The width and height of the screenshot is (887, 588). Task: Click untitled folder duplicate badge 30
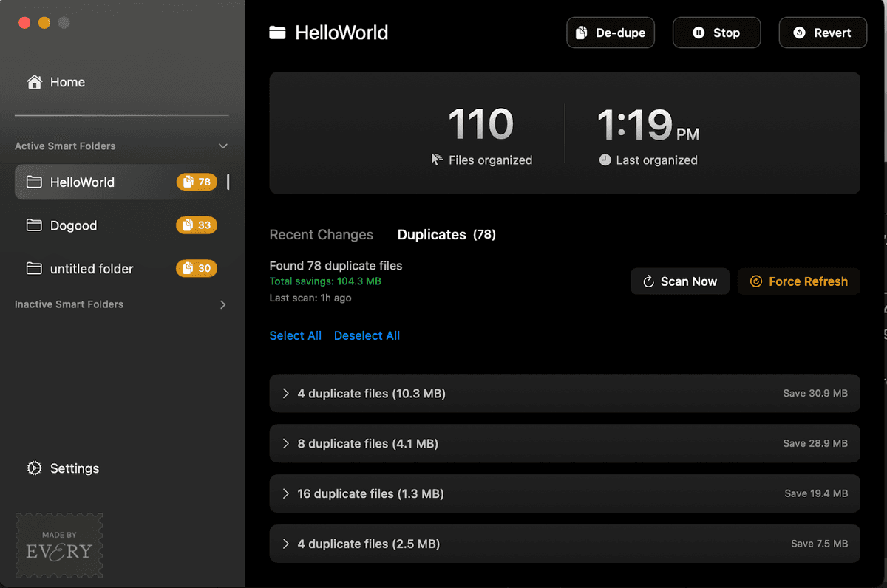pyautogui.click(x=197, y=268)
